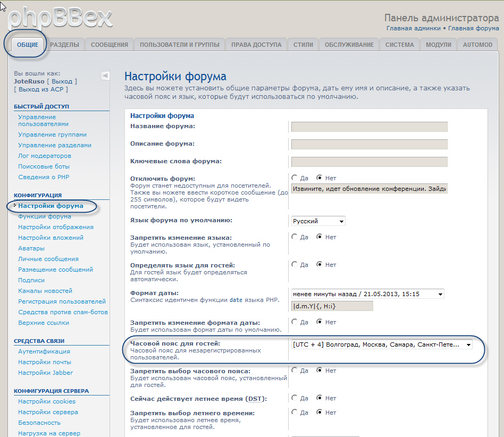Click the Главная форума link
Image resolution: width=504 pixels, height=437 pixels.
(x=473, y=28)
